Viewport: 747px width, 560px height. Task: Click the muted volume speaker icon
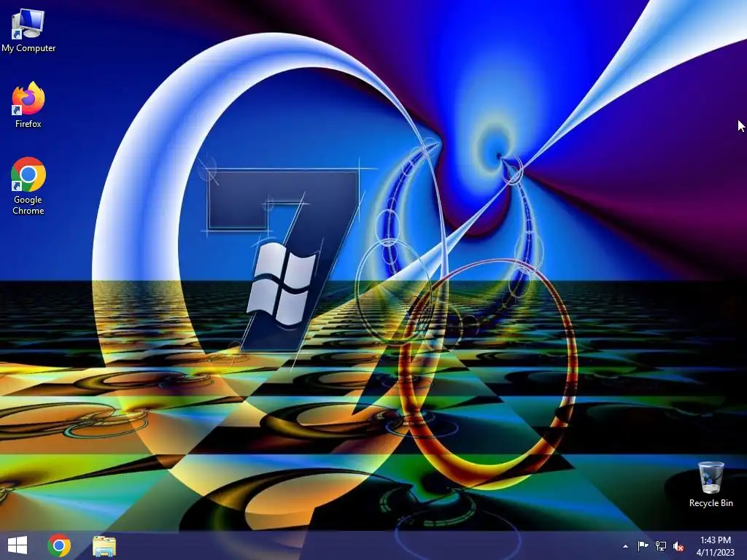678,546
